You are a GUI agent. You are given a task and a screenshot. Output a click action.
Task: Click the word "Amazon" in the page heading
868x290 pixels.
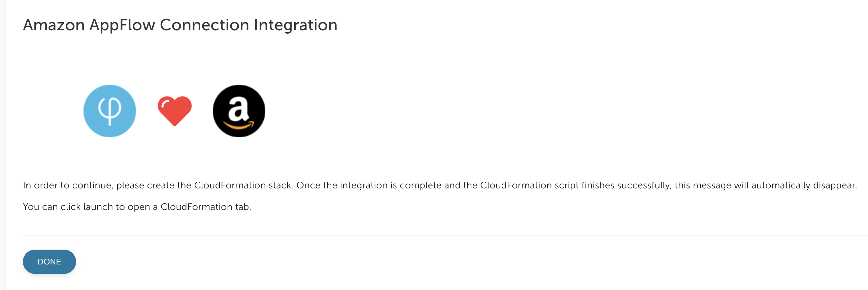click(54, 25)
